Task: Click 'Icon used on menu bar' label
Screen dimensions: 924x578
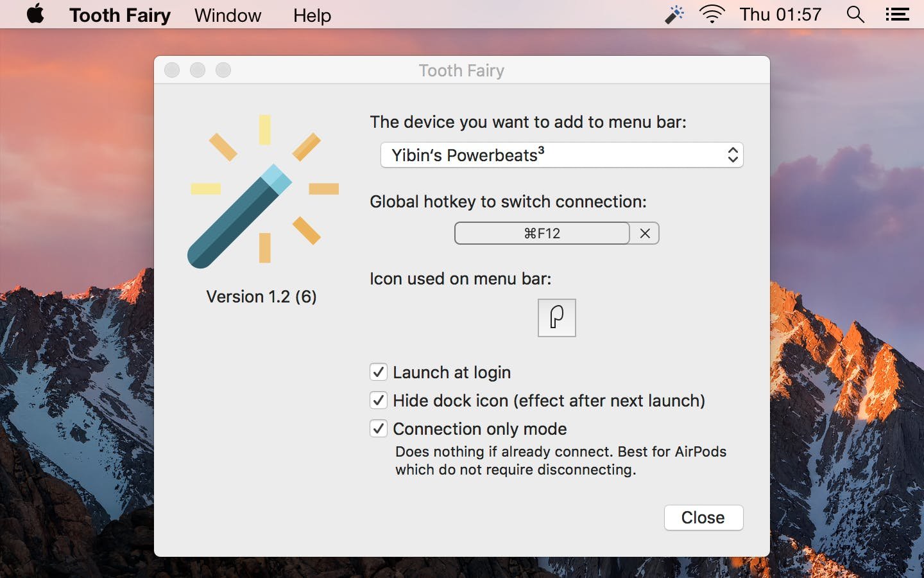Action: (x=461, y=279)
